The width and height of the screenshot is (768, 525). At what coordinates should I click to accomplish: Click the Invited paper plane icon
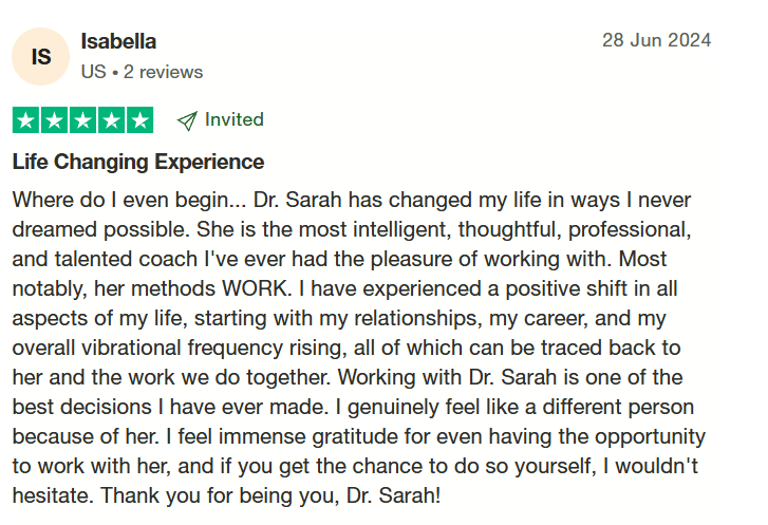pos(187,120)
